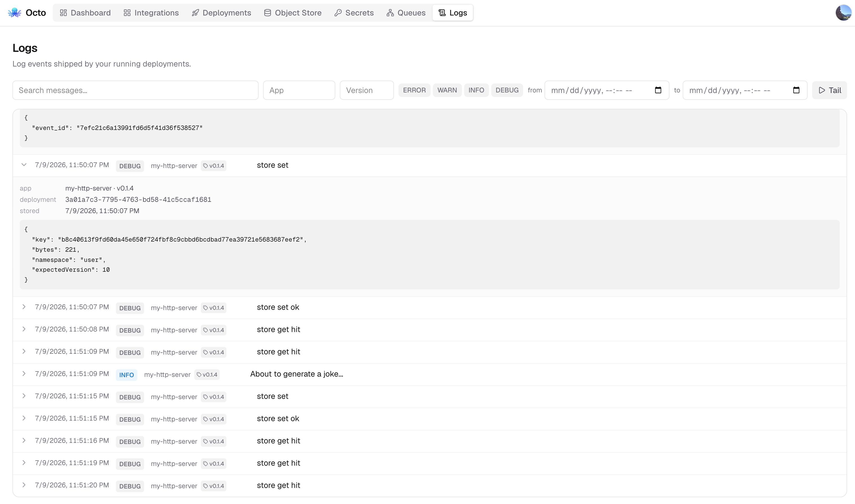Expand the 11:50:08 PM store get hit entry
Screen dimensions: 855x504
point(24,329)
